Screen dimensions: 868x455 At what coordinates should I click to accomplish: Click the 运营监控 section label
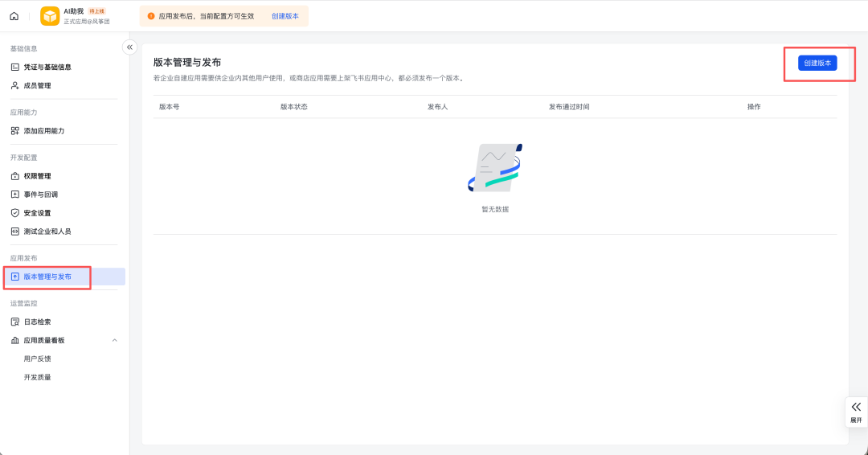(x=24, y=303)
